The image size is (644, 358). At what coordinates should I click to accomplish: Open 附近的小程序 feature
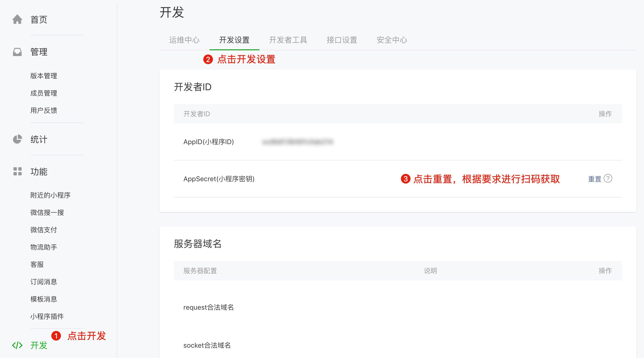coord(50,195)
